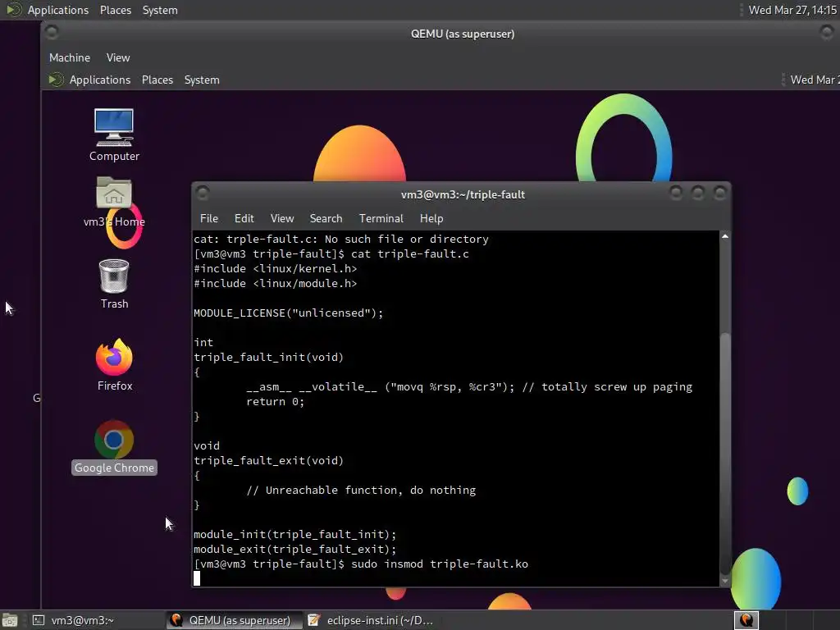The height and width of the screenshot is (630, 840).
Task: Open the Computer desktop icon
Action: coord(113,135)
